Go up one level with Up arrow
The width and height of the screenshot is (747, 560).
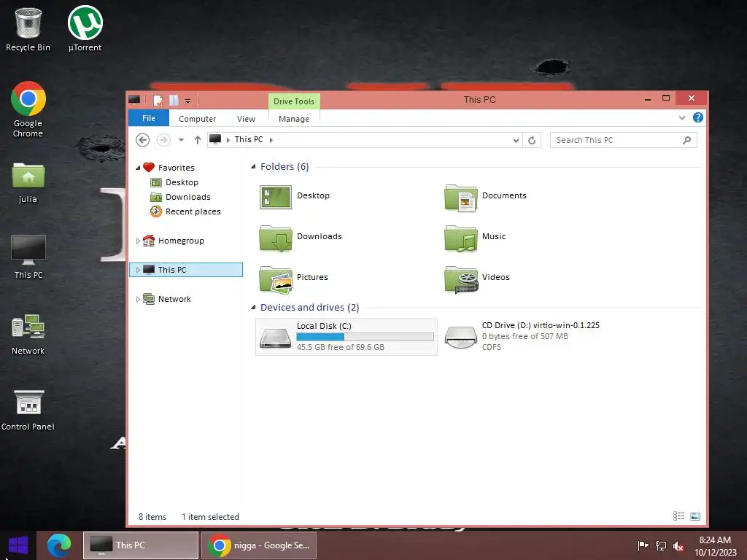click(x=198, y=140)
